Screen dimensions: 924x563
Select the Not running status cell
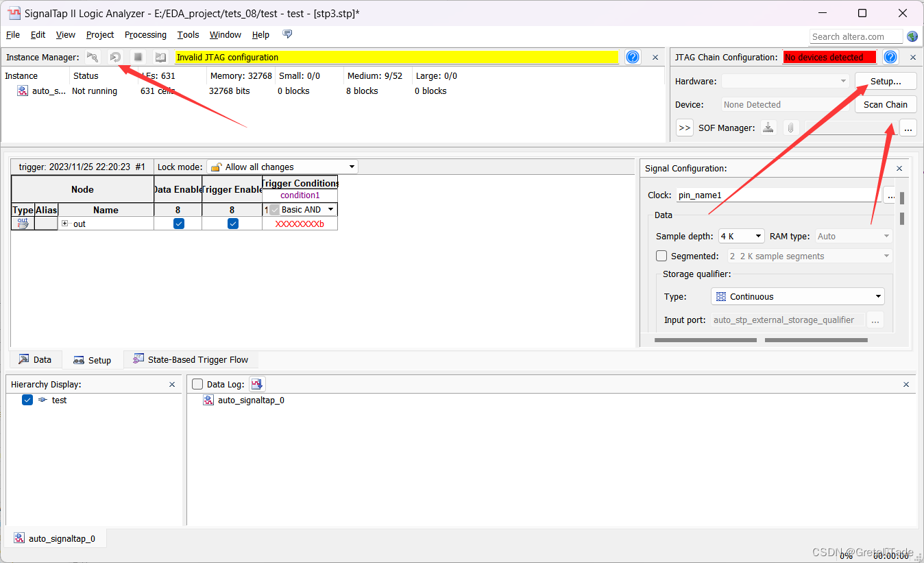(95, 91)
